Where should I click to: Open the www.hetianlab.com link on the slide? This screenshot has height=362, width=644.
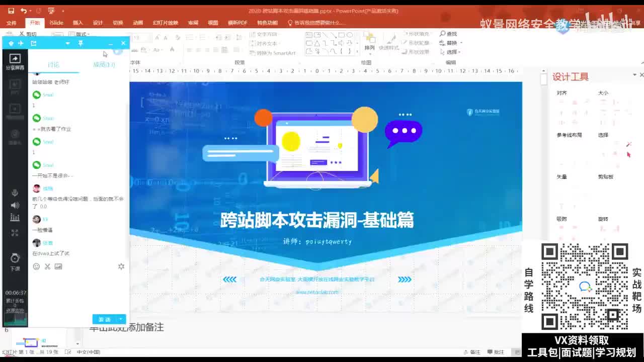point(317,292)
